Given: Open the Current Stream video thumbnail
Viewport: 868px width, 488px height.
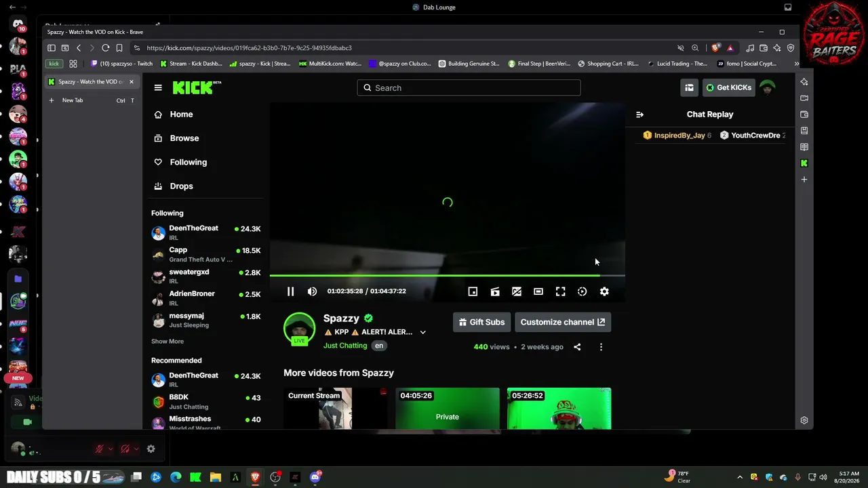Looking at the screenshot, I should tap(335, 409).
